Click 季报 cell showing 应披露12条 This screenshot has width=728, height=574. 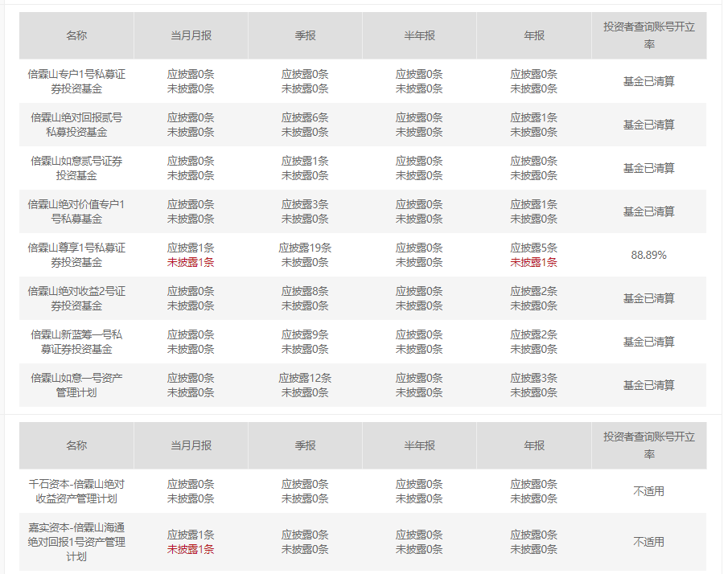305,385
